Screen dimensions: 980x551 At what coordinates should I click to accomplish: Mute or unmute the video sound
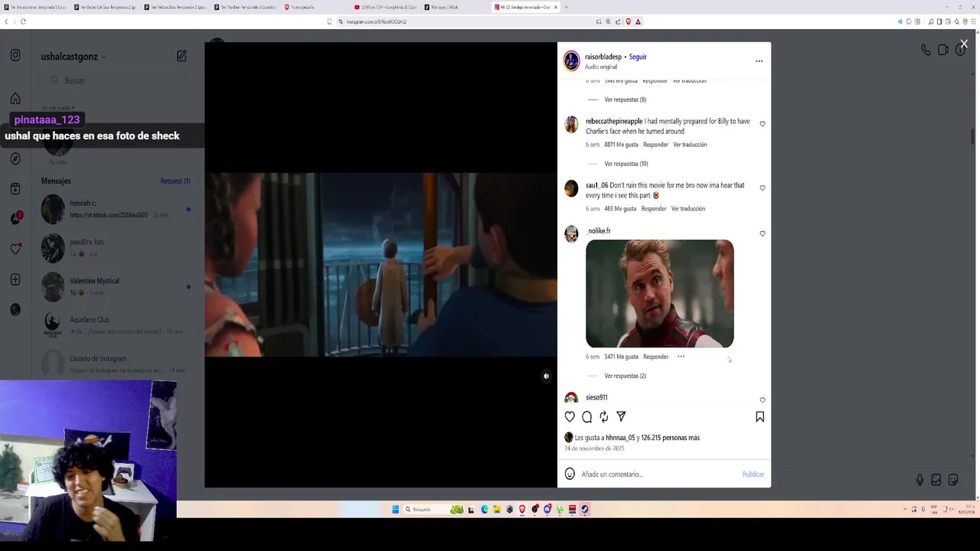(546, 377)
